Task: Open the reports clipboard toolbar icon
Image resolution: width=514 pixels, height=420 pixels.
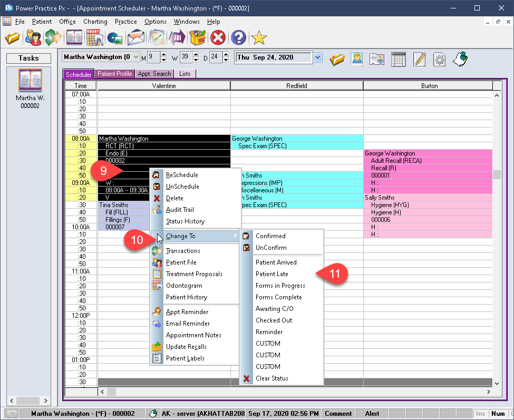Action: pyautogui.click(x=157, y=37)
